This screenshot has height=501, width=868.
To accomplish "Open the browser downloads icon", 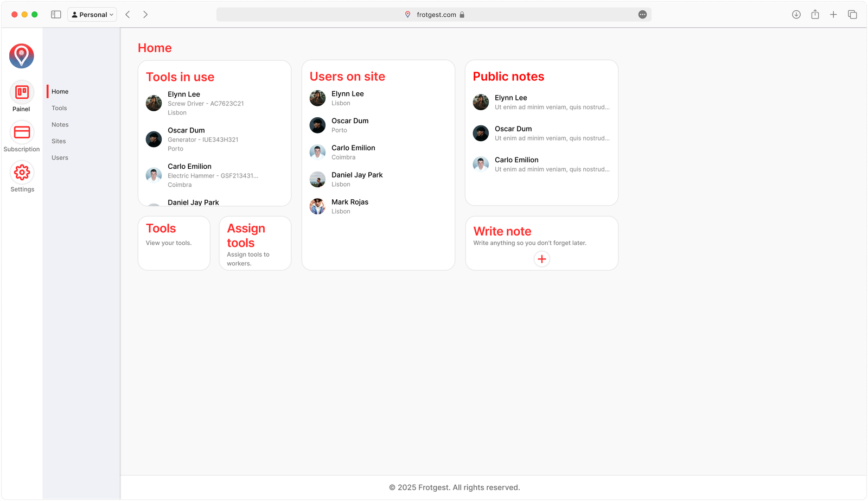I will click(x=796, y=15).
